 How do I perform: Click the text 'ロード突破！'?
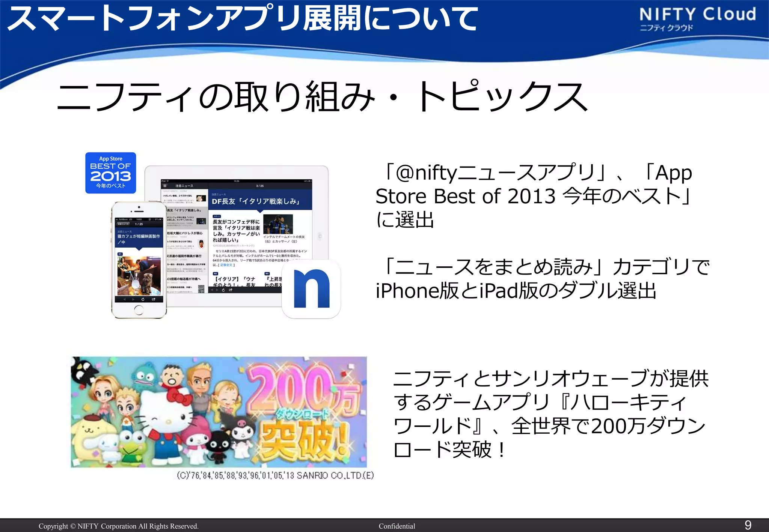coord(451,449)
